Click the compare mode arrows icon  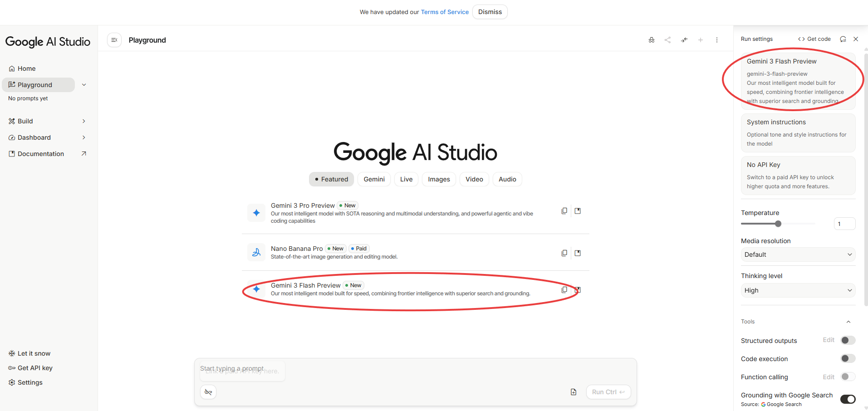pos(684,40)
